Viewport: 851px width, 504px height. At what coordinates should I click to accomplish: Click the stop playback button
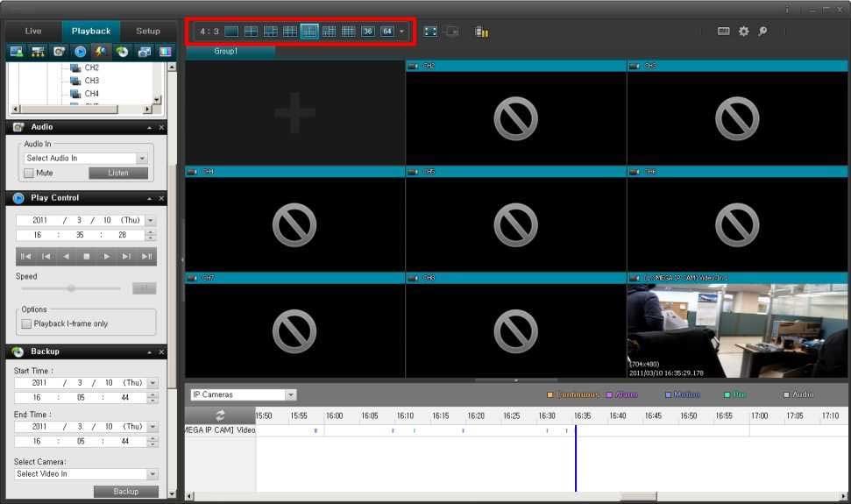tap(87, 257)
